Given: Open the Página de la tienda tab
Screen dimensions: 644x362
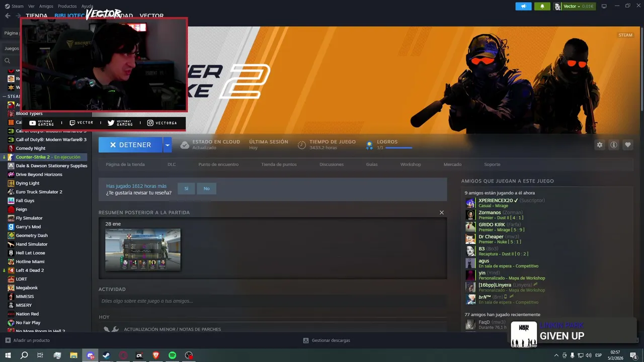Looking at the screenshot, I should tap(125, 164).
